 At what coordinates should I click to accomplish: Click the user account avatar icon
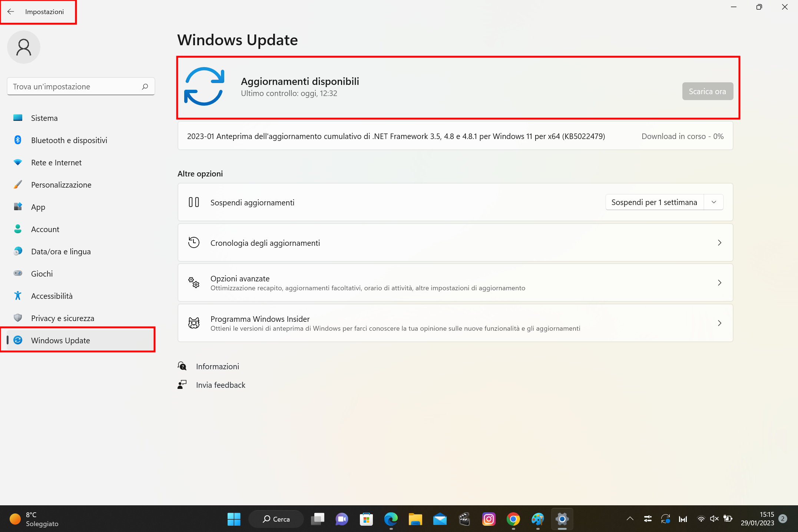click(23, 47)
